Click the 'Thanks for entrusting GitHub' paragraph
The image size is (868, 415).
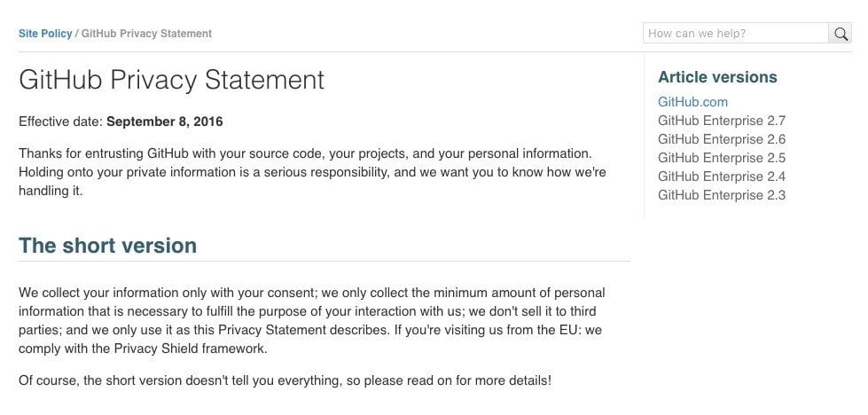[312, 172]
